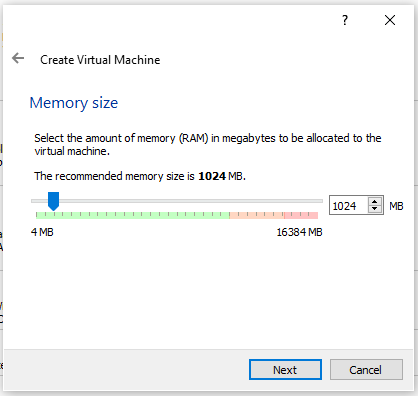Click the red zone of the memory scale
The width and height of the screenshot is (418, 396).
pos(301,215)
